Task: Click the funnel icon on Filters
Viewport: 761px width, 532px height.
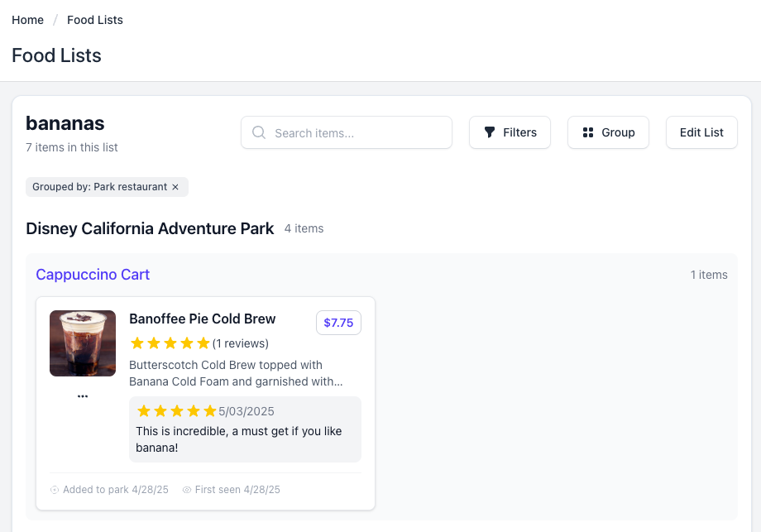Action: click(x=490, y=132)
